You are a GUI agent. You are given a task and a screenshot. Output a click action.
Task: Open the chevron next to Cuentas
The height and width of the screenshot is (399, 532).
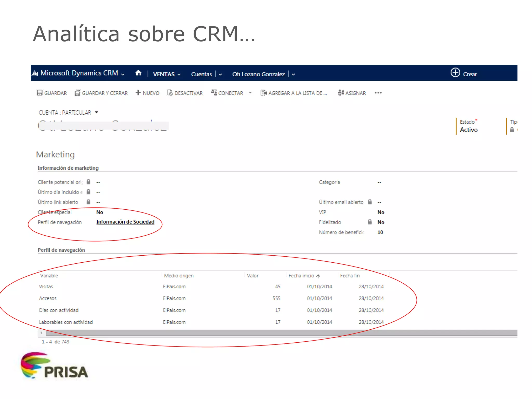point(220,75)
